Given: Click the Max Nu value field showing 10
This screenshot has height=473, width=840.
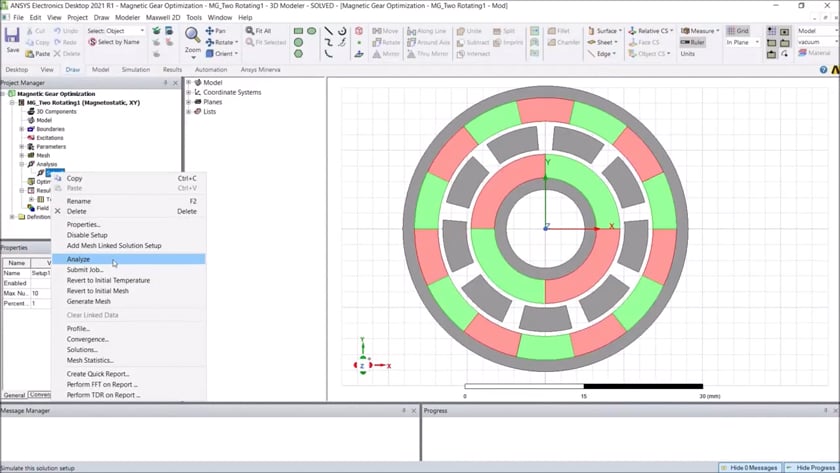Looking at the screenshot, I should [41, 293].
